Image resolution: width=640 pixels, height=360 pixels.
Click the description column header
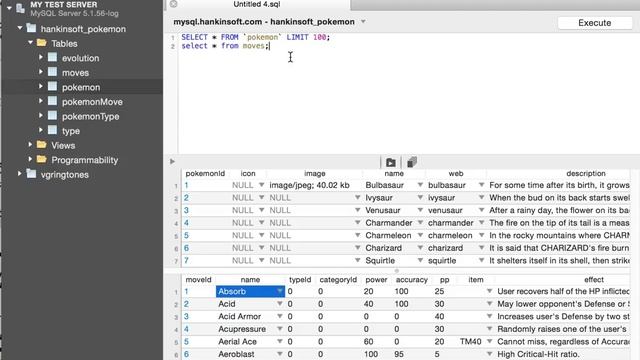(x=586, y=173)
